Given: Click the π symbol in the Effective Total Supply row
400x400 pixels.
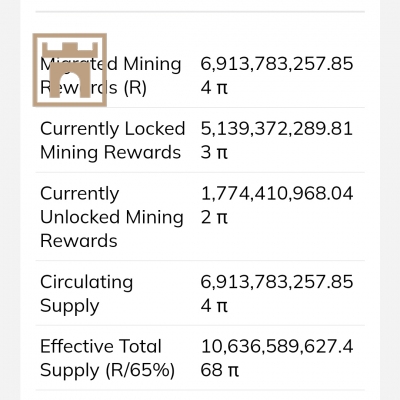Looking at the screenshot, I should 233,371.
